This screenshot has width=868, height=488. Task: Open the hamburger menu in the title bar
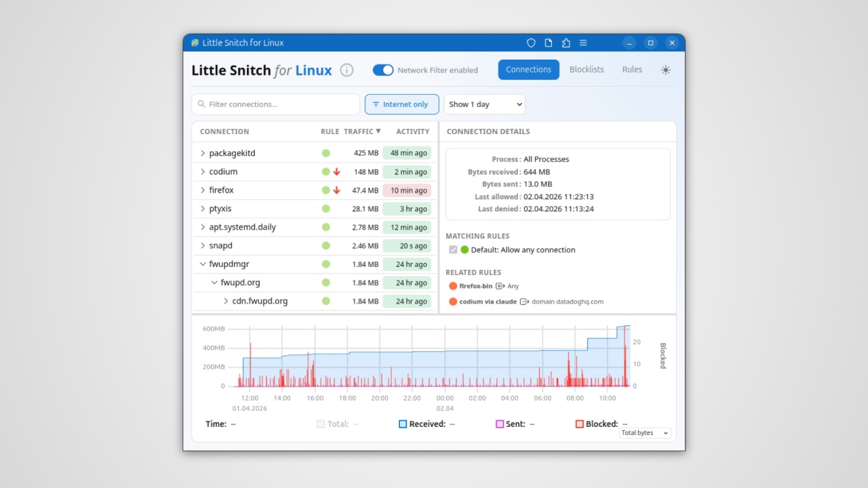pyautogui.click(x=583, y=43)
